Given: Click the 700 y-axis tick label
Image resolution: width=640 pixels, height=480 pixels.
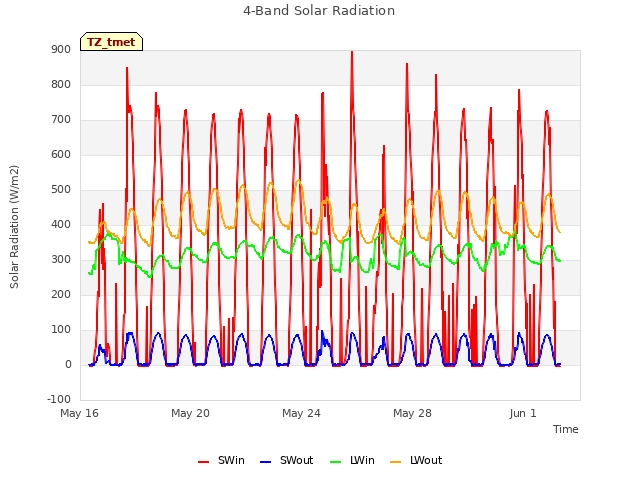Looking at the screenshot, I should click(x=61, y=120).
